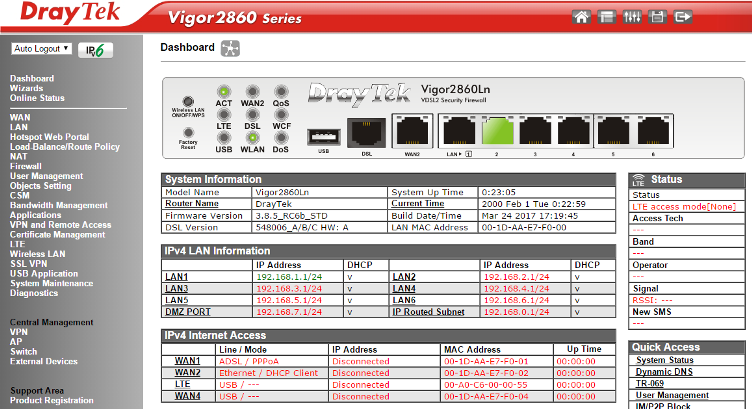Click the LTE signal icon in Status panel
The image size is (752, 409).
tap(638, 180)
